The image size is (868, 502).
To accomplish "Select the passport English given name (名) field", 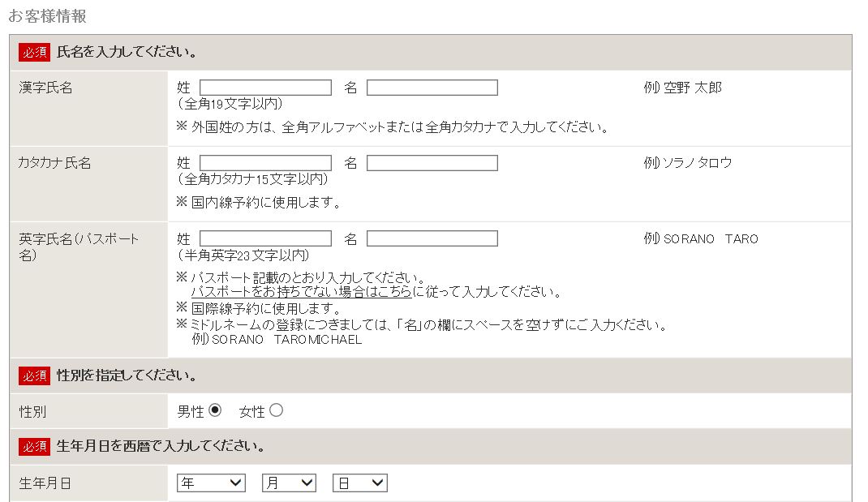I will [x=432, y=238].
